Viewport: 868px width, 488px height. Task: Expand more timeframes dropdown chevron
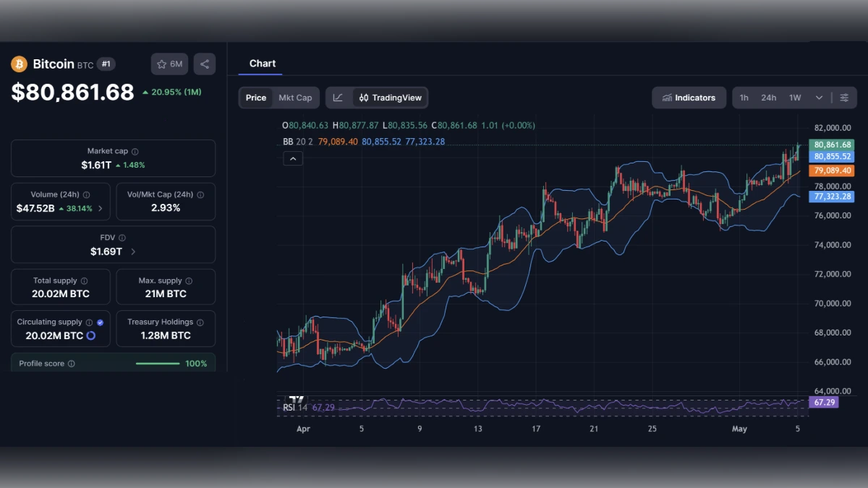(819, 98)
